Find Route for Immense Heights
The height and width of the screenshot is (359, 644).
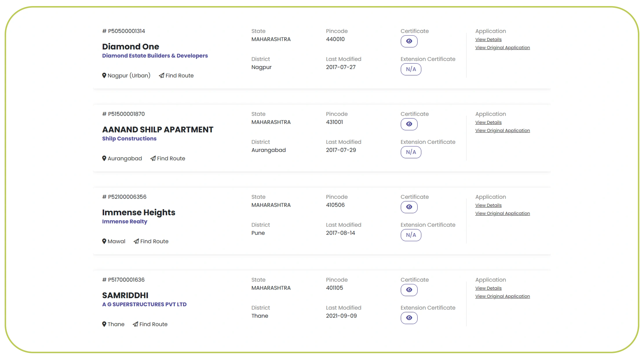(151, 241)
